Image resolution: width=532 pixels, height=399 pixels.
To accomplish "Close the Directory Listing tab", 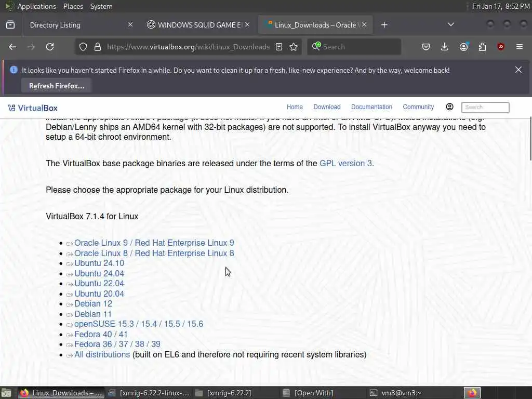I will tap(130, 25).
